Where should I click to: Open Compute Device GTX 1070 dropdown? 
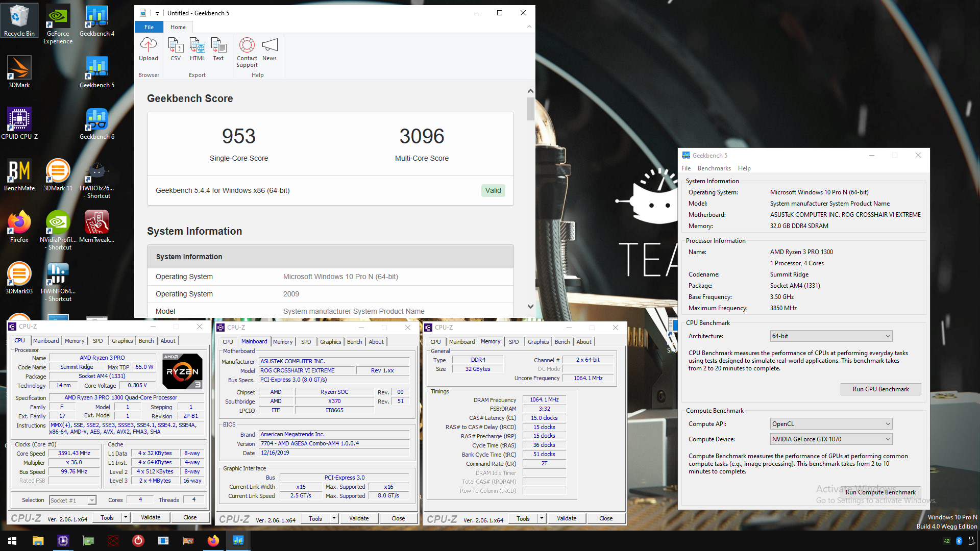click(831, 439)
